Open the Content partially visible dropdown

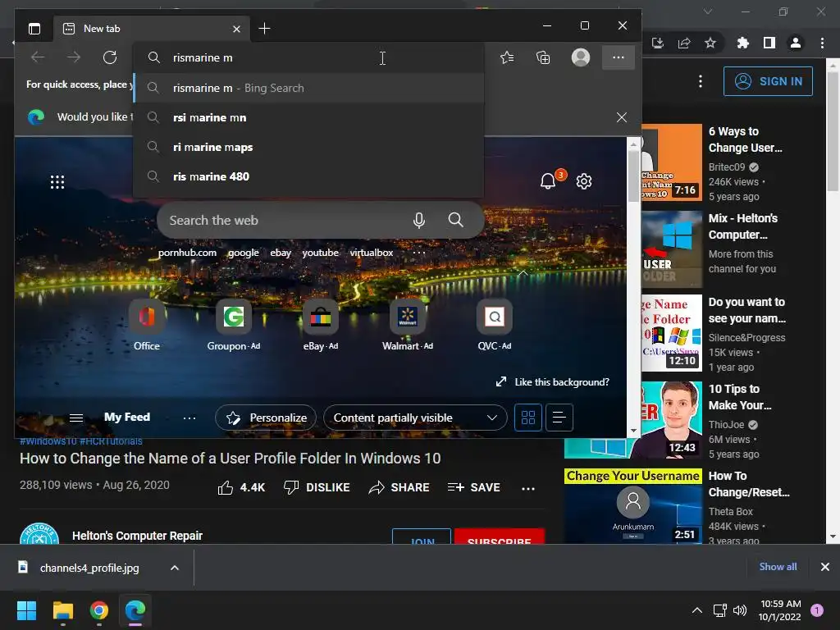415,418
